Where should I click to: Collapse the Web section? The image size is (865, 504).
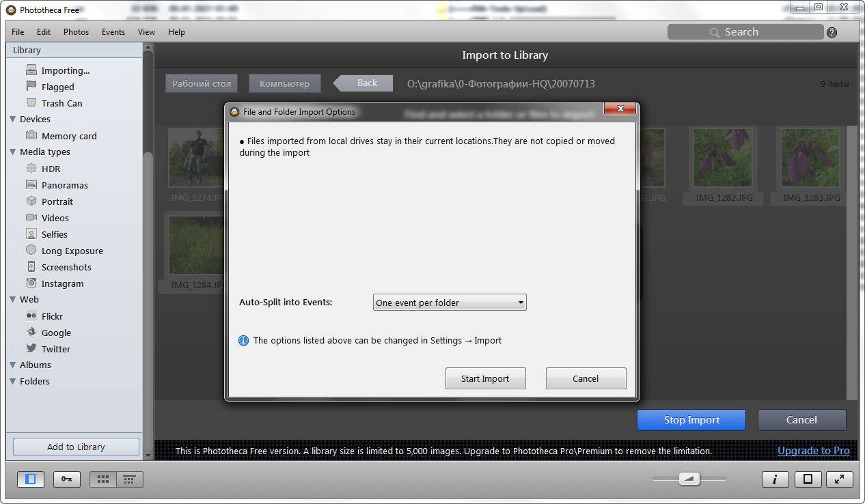click(12, 299)
